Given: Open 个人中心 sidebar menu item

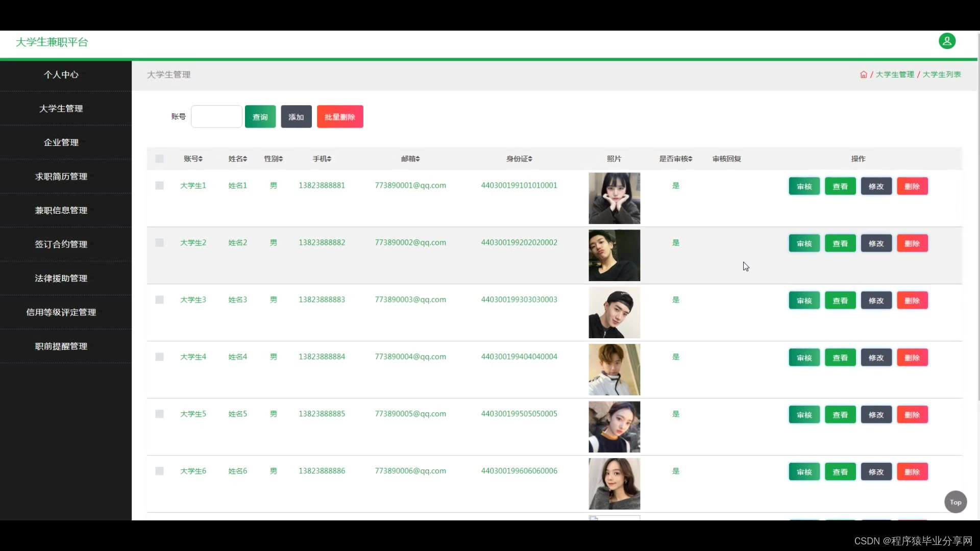Looking at the screenshot, I should [x=61, y=74].
